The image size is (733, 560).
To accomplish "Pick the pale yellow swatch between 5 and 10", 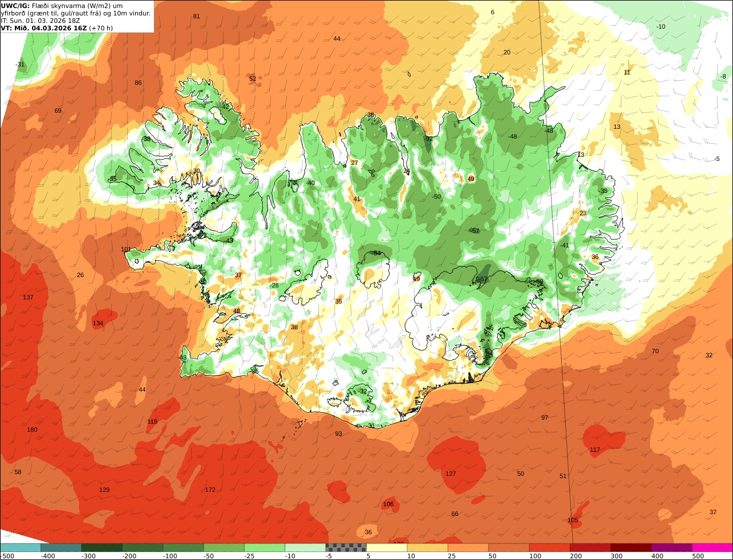I will (x=387, y=547).
